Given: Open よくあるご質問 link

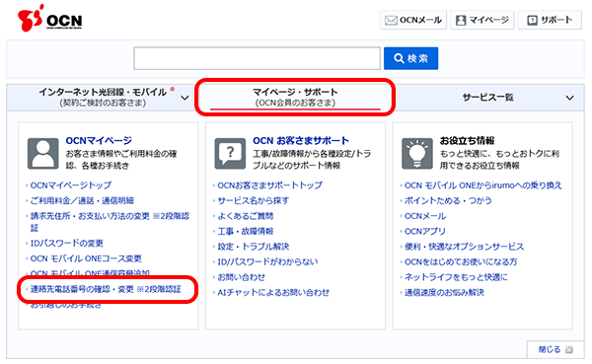Looking at the screenshot, I should [245, 216].
